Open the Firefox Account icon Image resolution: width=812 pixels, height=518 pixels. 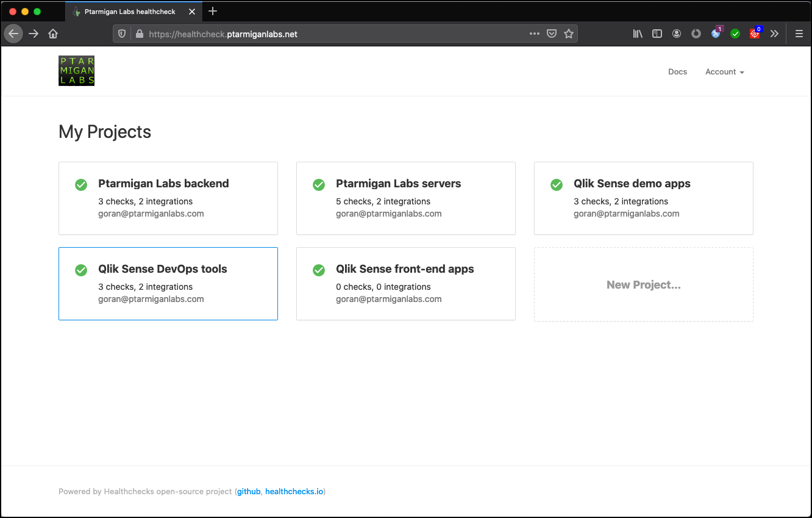point(677,34)
